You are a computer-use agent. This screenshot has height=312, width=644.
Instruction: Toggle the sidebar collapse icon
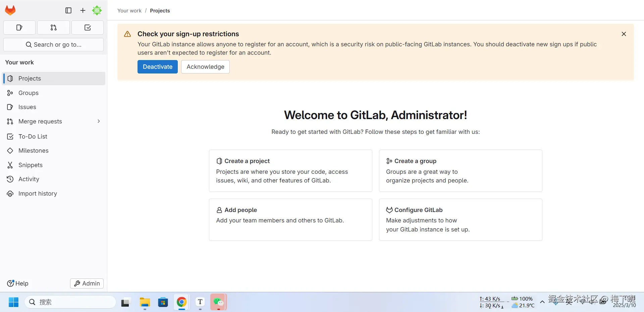point(68,10)
